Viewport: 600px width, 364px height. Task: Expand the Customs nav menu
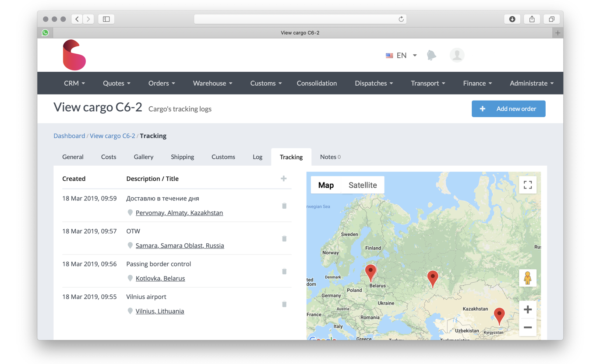coord(266,83)
